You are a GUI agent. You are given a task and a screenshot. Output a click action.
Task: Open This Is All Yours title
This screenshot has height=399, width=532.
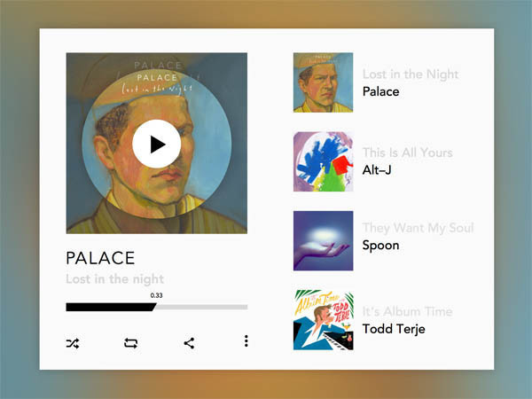[x=408, y=153]
